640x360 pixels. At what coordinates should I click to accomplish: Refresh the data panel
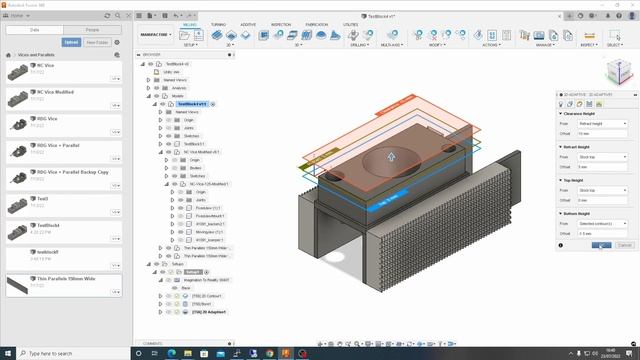107,16
